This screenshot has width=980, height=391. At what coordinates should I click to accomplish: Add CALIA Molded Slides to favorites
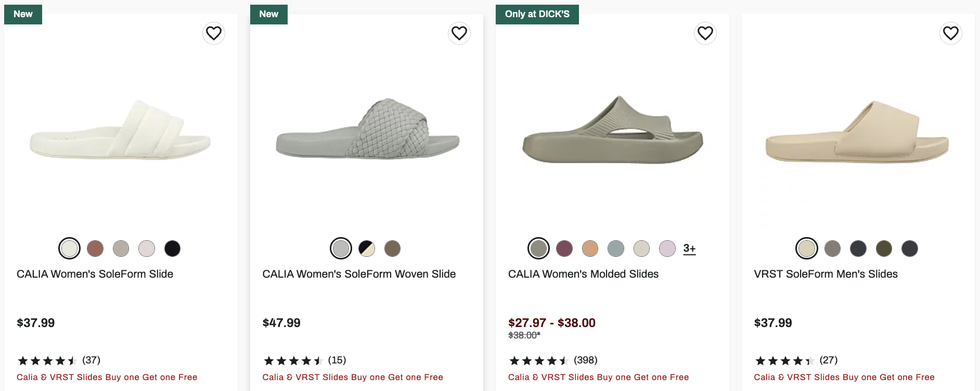coord(705,33)
